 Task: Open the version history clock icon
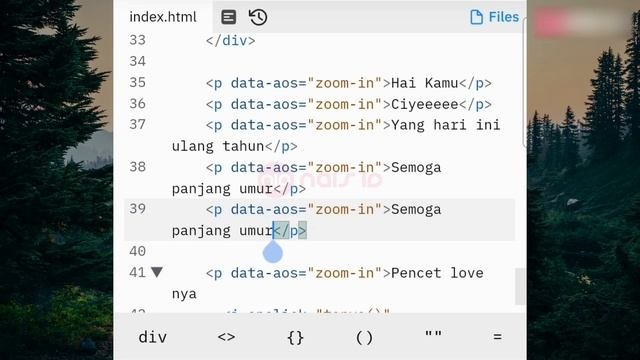click(258, 17)
